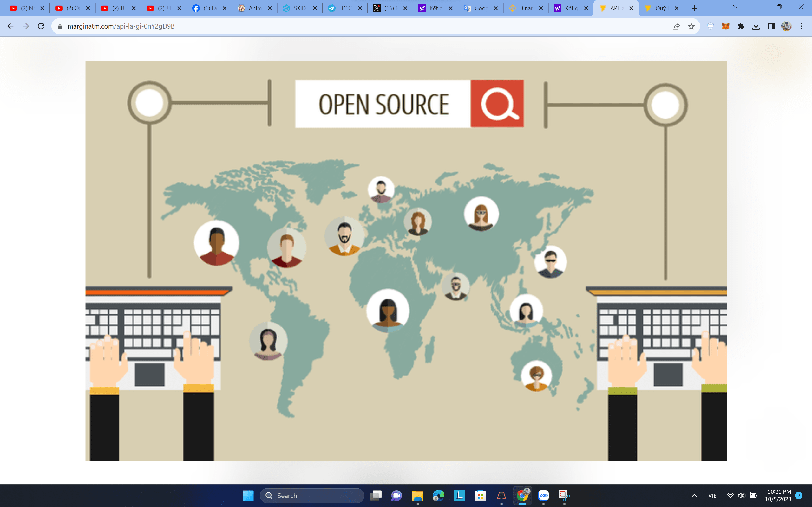Go back to previous page

click(10, 26)
